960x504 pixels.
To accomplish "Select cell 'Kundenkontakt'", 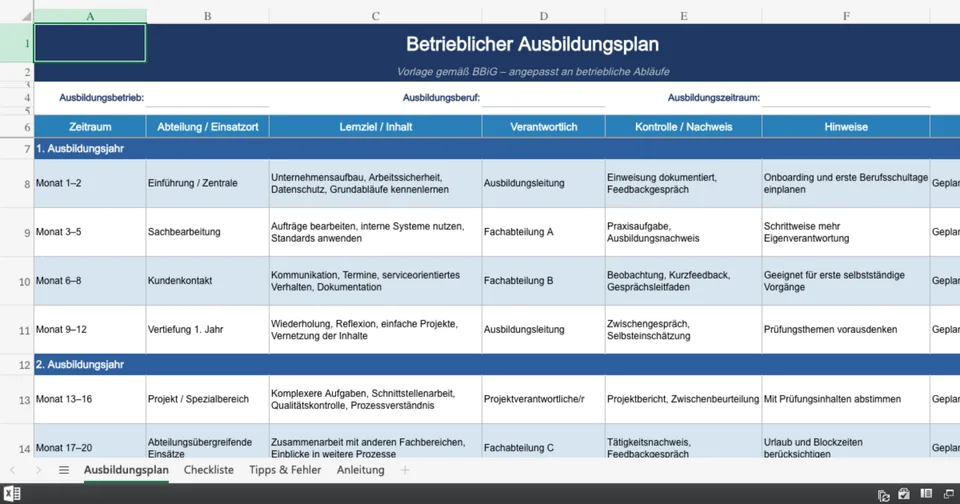I will tap(208, 281).
